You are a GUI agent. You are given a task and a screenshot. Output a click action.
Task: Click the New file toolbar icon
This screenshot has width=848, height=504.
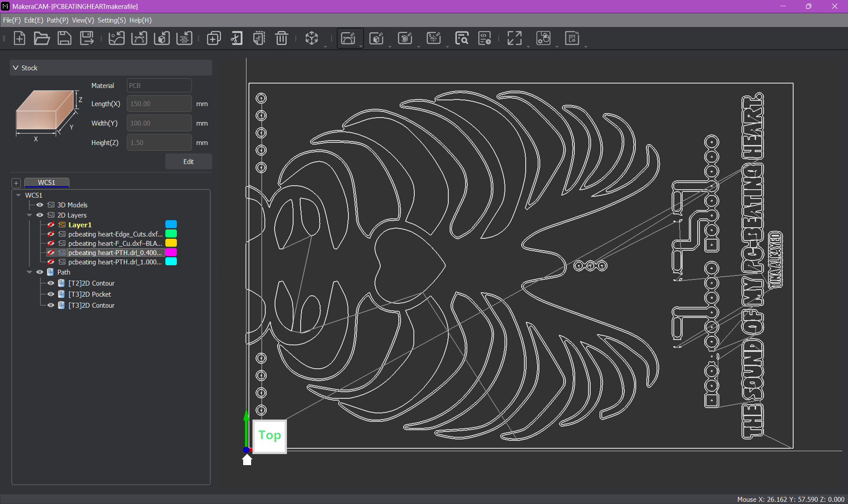(x=19, y=38)
